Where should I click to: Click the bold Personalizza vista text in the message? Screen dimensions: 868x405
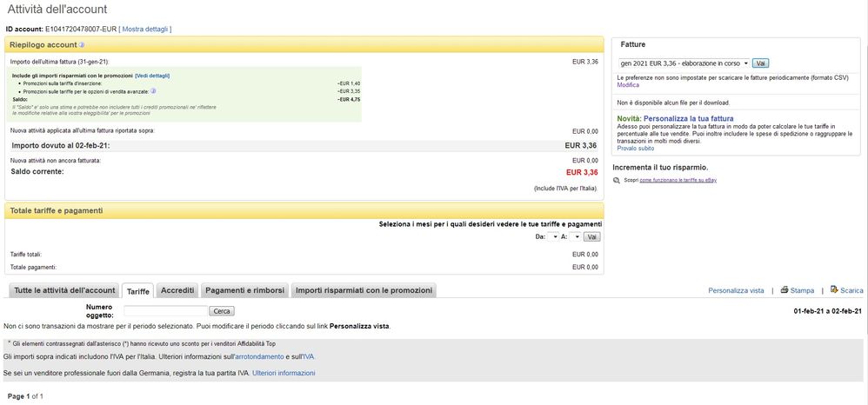tap(360, 327)
